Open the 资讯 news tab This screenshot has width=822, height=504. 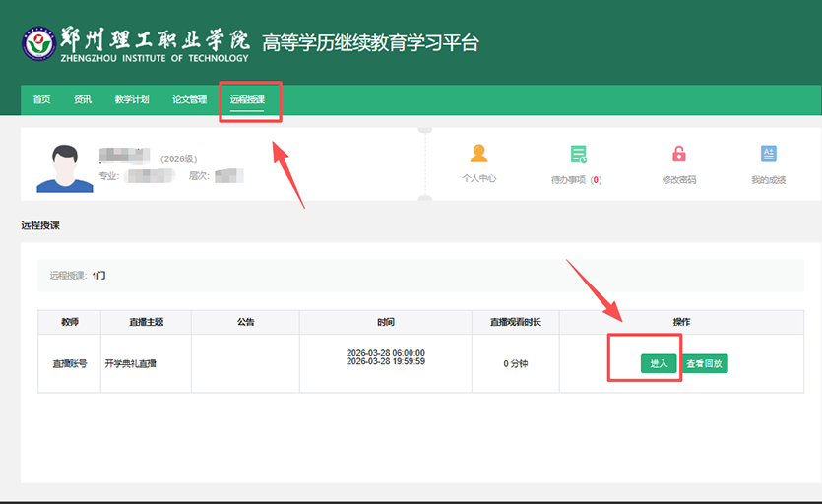point(83,99)
